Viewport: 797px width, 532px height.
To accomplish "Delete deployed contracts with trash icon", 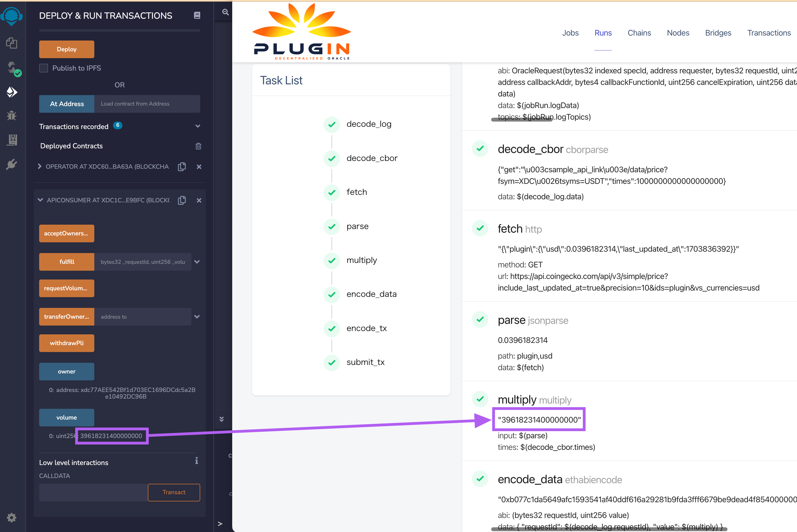I will tap(198, 146).
